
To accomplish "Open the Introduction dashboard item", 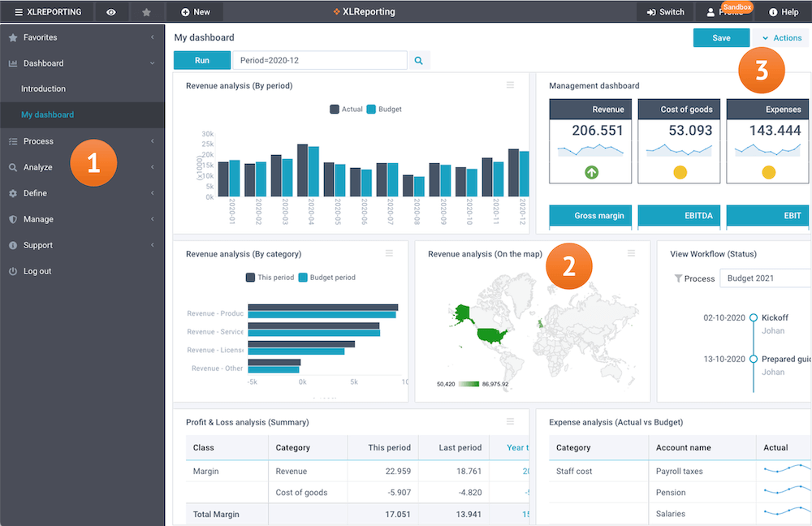I will (44, 88).
